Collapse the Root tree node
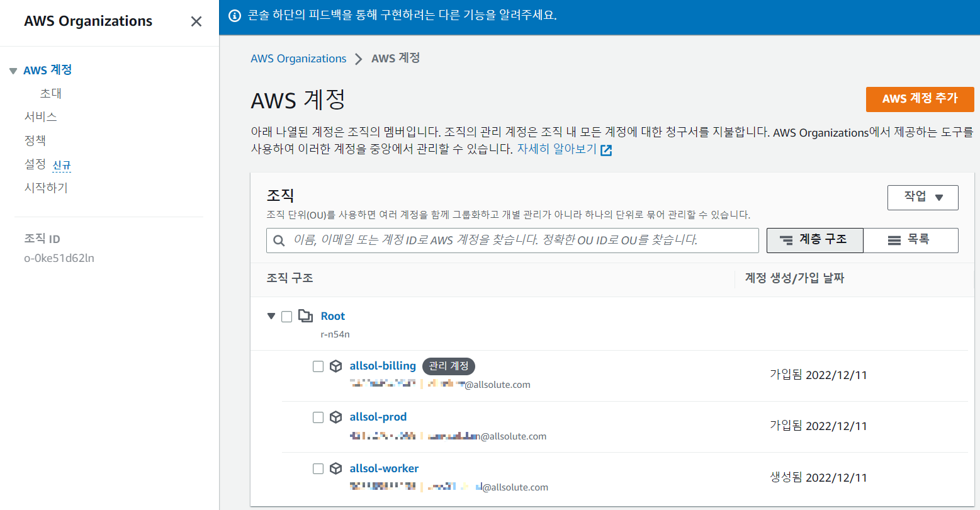Screen dimensions: 980x510 coord(271,316)
